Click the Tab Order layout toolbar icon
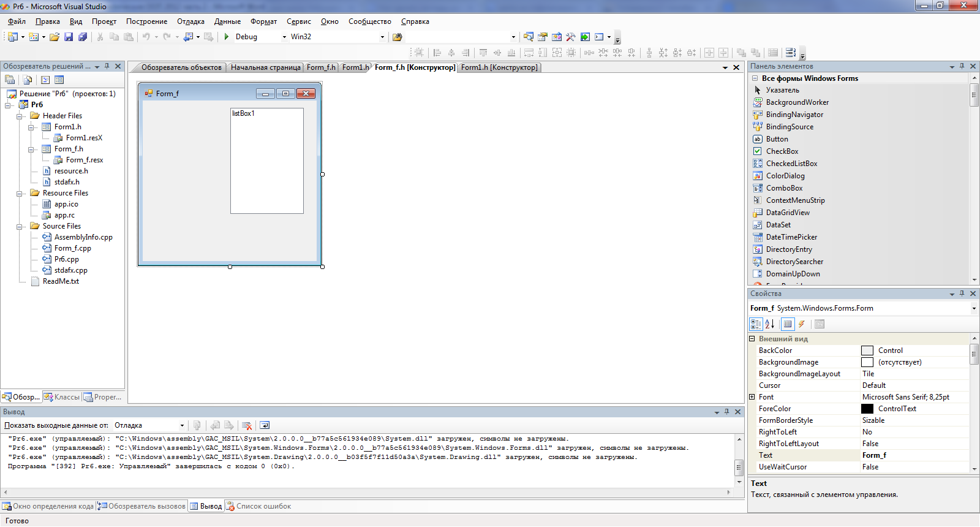 click(791, 53)
